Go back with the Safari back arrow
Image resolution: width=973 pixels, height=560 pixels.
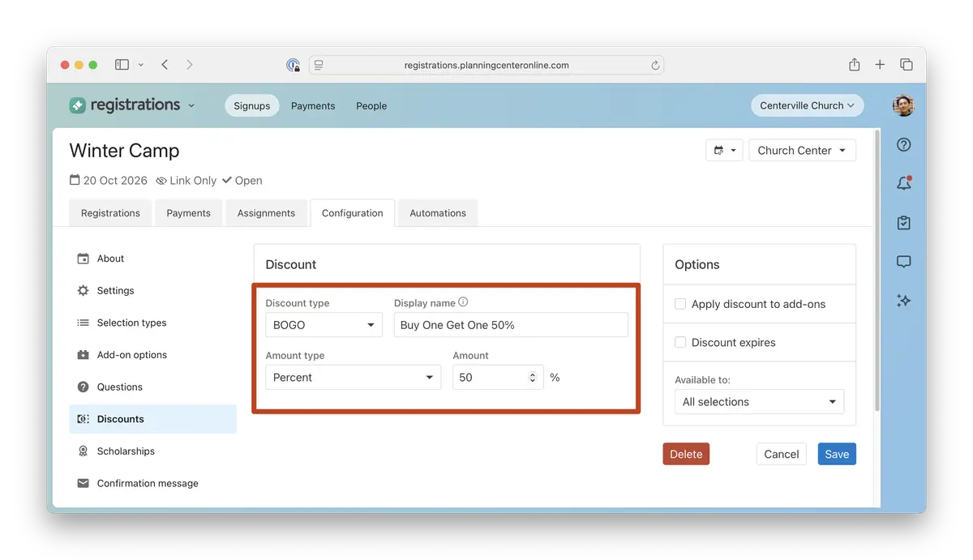tap(165, 65)
